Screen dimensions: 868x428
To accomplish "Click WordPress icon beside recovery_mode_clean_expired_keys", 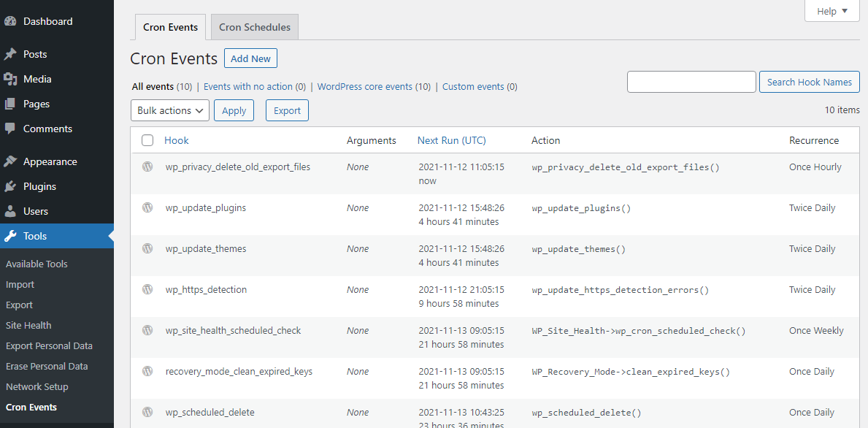I will pyautogui.click(x=147, y=372).
